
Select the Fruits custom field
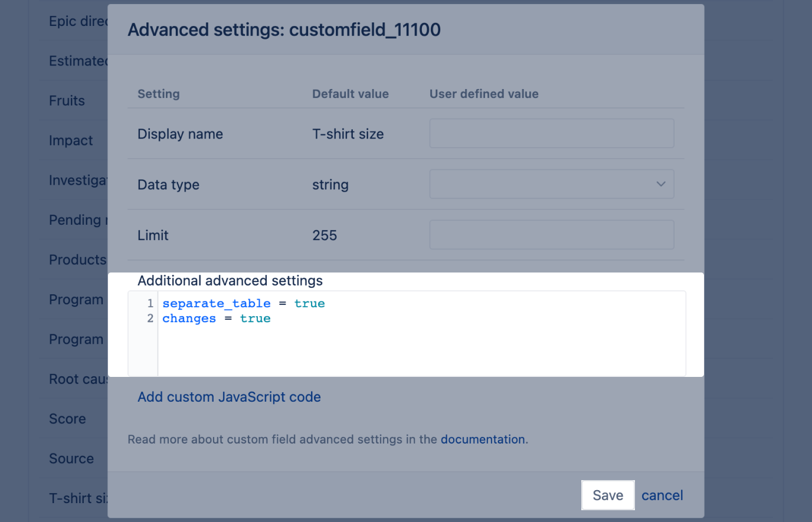66,100
